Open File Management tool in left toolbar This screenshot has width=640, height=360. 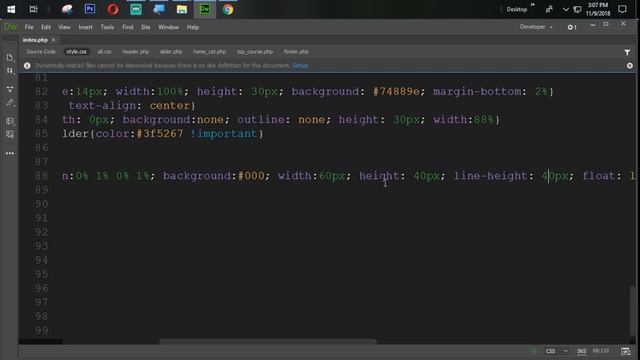click(x=10, y=71)
